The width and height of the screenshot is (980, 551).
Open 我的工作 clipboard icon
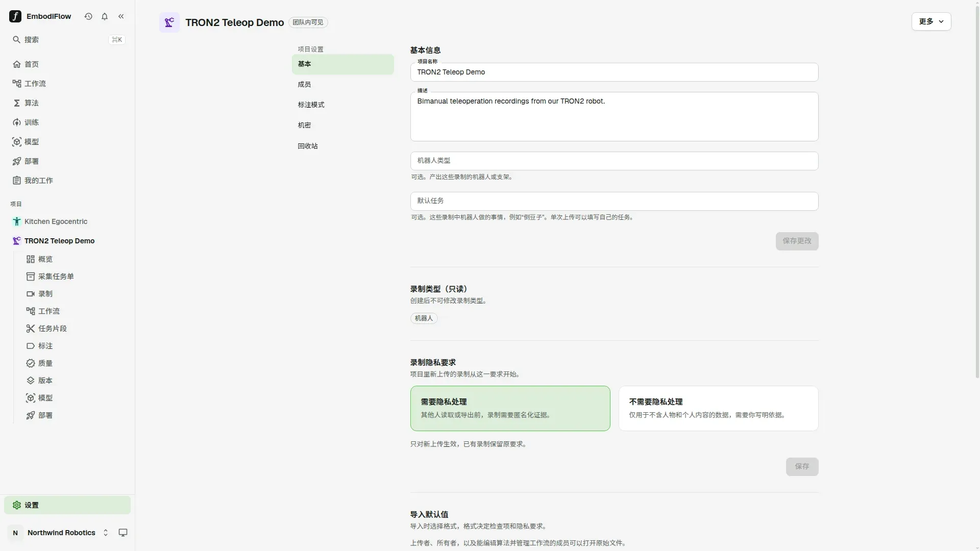point(17,181)
